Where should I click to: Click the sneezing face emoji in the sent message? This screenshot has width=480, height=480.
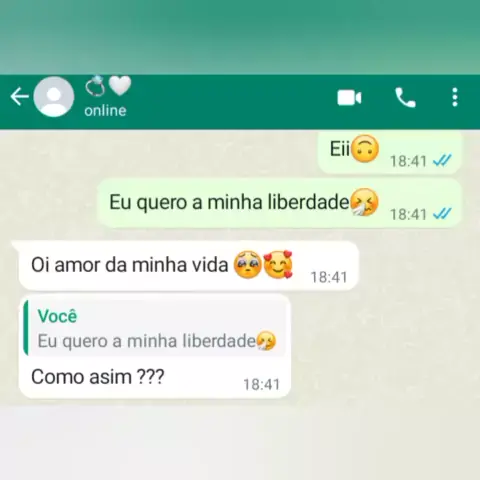[365, 202]
